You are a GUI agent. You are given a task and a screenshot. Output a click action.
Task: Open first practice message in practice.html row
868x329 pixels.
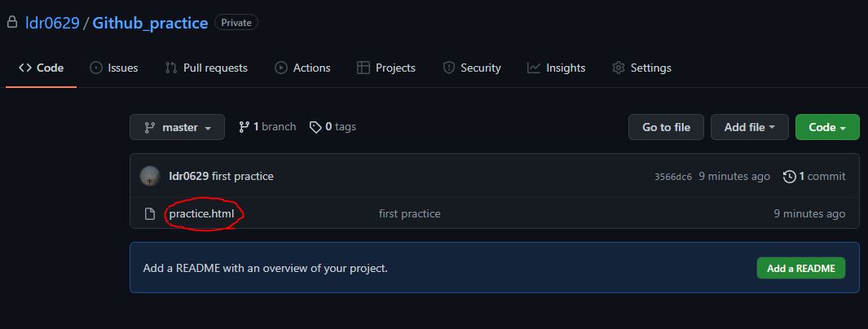click(x=410, y=213)
